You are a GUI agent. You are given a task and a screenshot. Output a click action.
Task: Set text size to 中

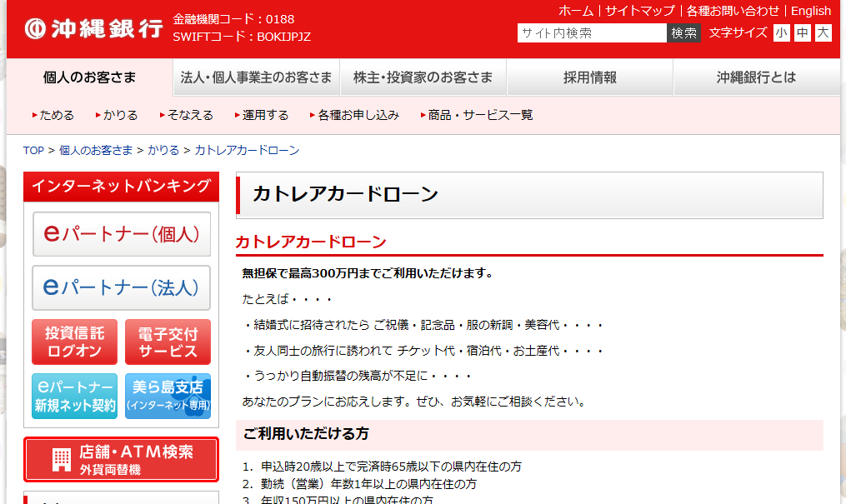[803, 32]
